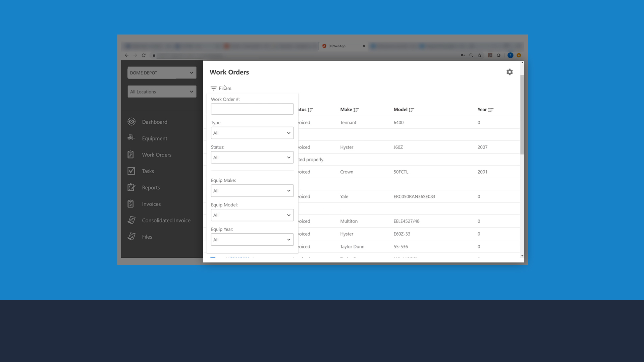Screen dimensions: 644x362
Task: Bookmark page with star icon
Action: click(480, 55)
